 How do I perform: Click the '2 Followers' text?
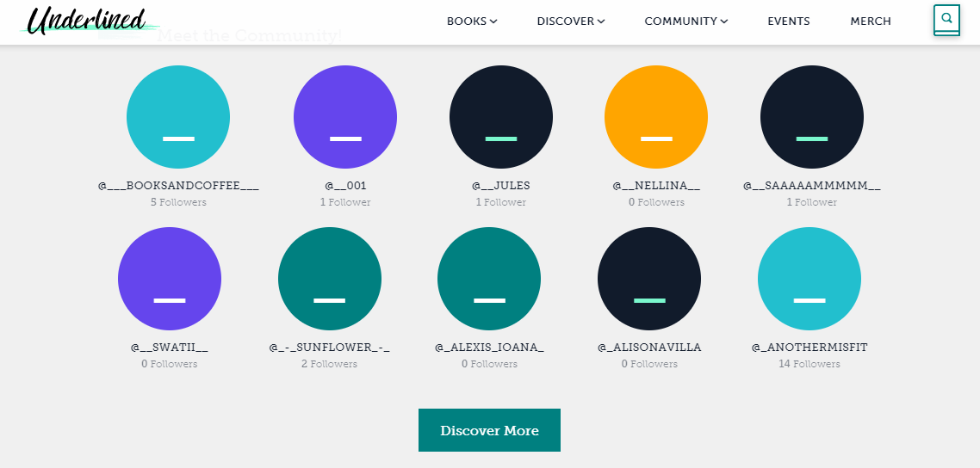point(329,364)
